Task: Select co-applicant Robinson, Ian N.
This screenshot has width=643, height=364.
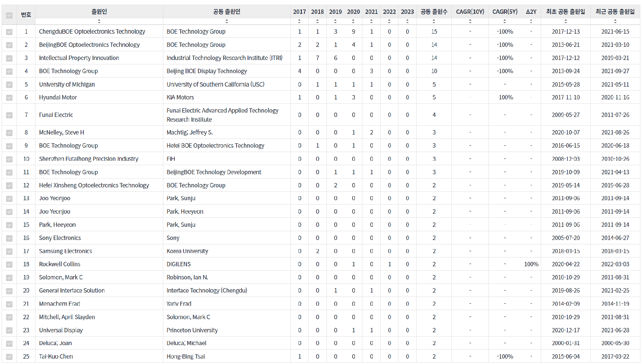Action: coord(187,277)
